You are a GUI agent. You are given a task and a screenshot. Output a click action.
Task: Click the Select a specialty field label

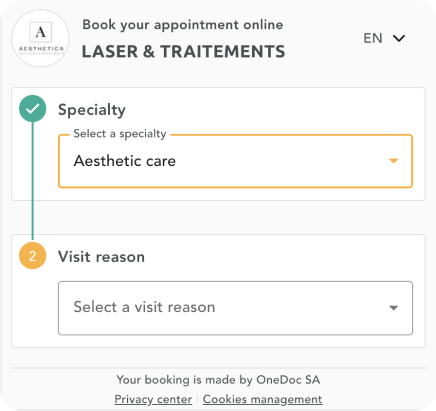[x=120, y=134]
